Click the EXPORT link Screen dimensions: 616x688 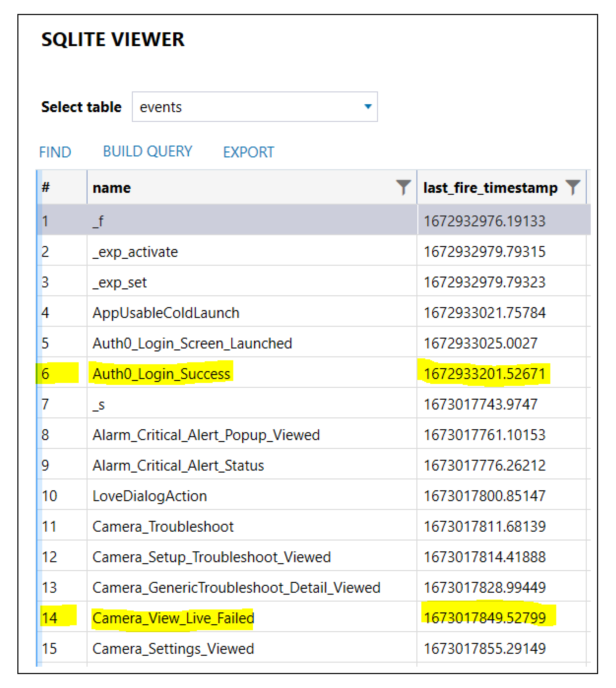pos(248,152)
